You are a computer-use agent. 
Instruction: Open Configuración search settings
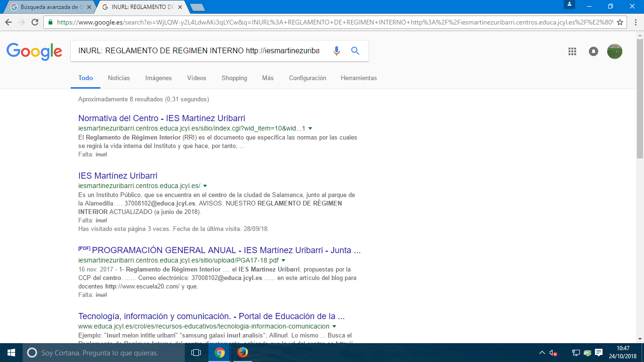click(x=307, y=78)
